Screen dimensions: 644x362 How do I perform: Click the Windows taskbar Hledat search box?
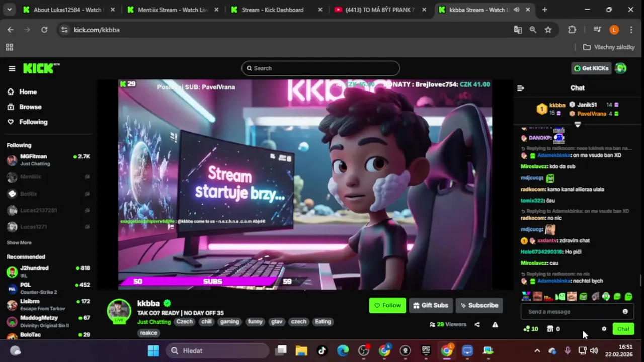click(x=217, y=350)
